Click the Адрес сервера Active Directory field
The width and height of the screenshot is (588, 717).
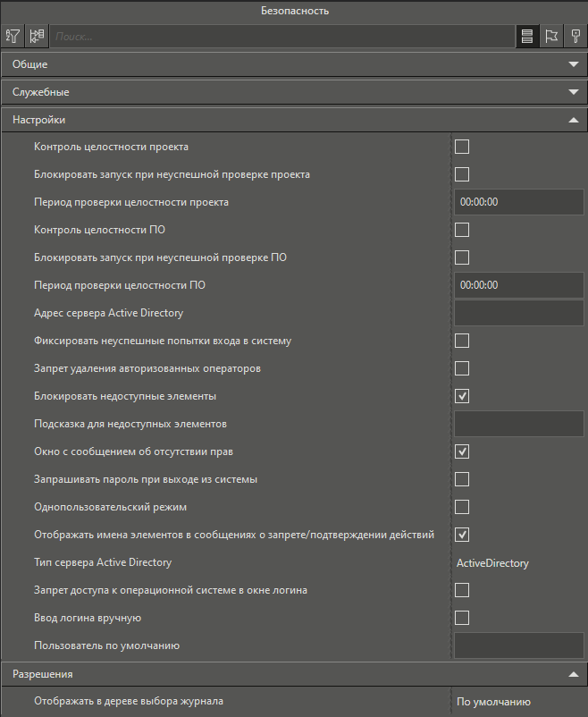pos(518,313)
